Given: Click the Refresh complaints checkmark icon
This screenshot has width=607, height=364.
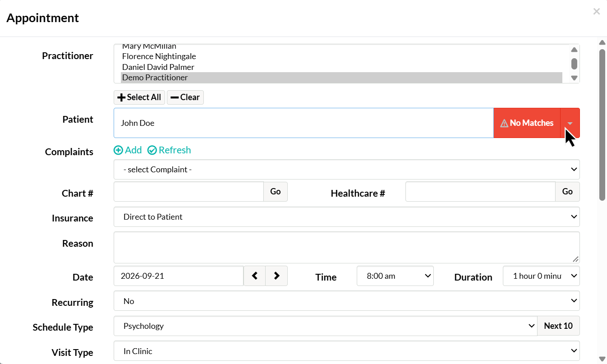Looking at the screenshot, I should point(152,150).
